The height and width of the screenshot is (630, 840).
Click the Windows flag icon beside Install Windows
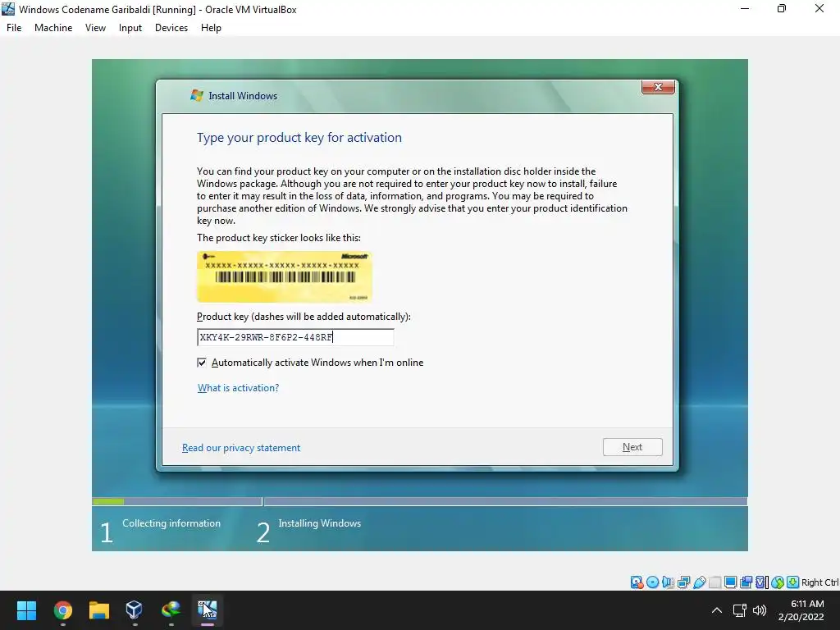[x=197, y=95]
